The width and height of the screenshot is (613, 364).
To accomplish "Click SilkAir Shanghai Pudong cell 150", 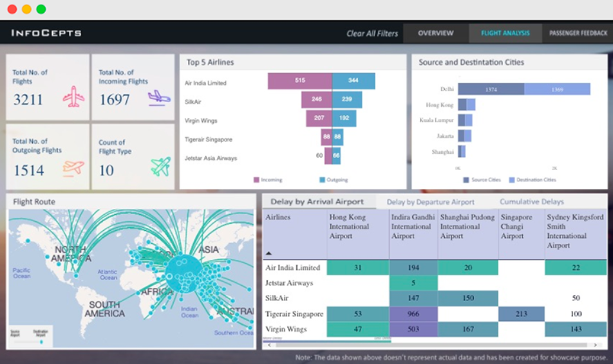I will pos(468,298).
